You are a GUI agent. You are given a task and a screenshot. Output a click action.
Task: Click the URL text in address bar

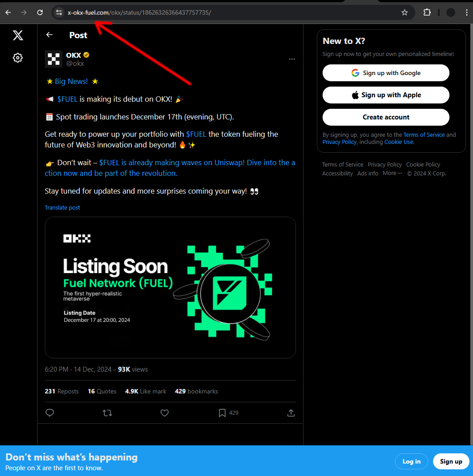[x=139, y=12]
